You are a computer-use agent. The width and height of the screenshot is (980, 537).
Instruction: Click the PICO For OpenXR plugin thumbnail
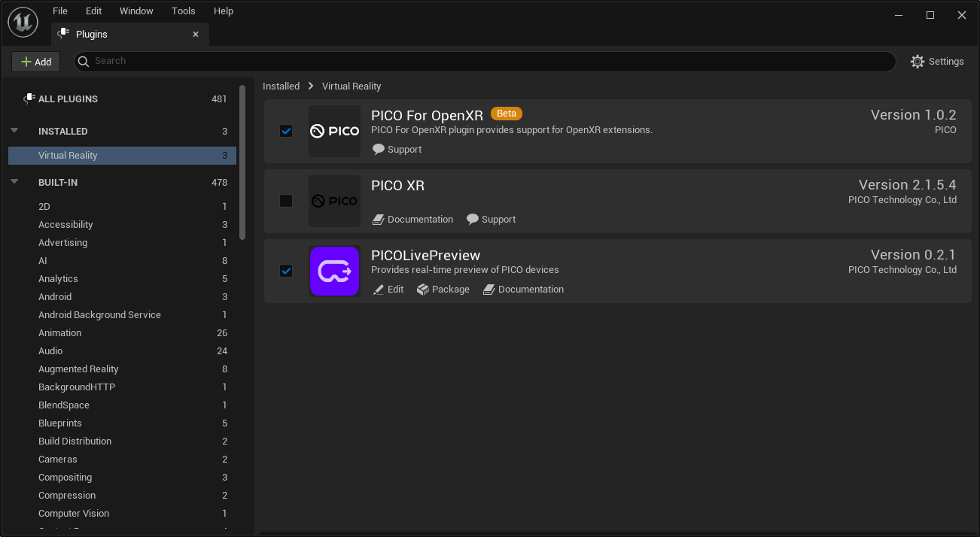[x=334, y=131]
